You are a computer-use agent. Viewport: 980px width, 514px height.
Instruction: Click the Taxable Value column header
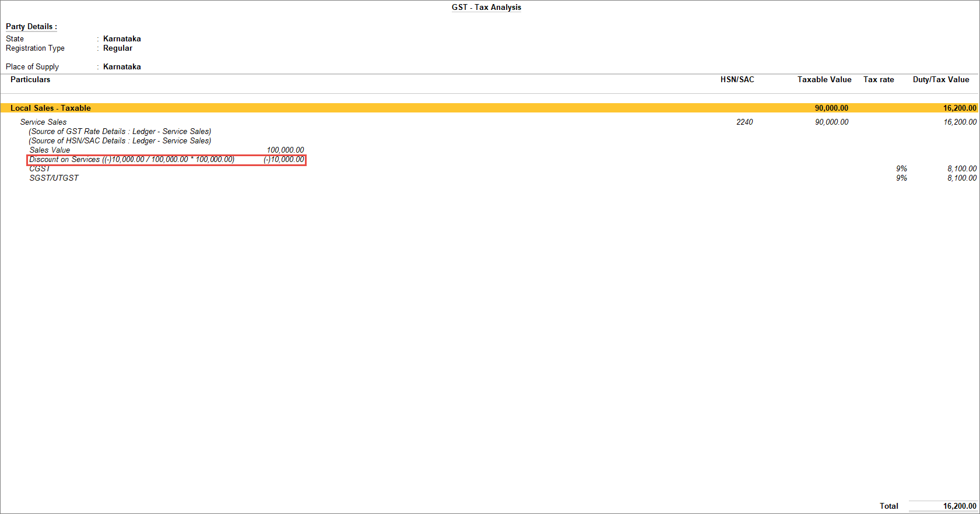coord(824,79)
